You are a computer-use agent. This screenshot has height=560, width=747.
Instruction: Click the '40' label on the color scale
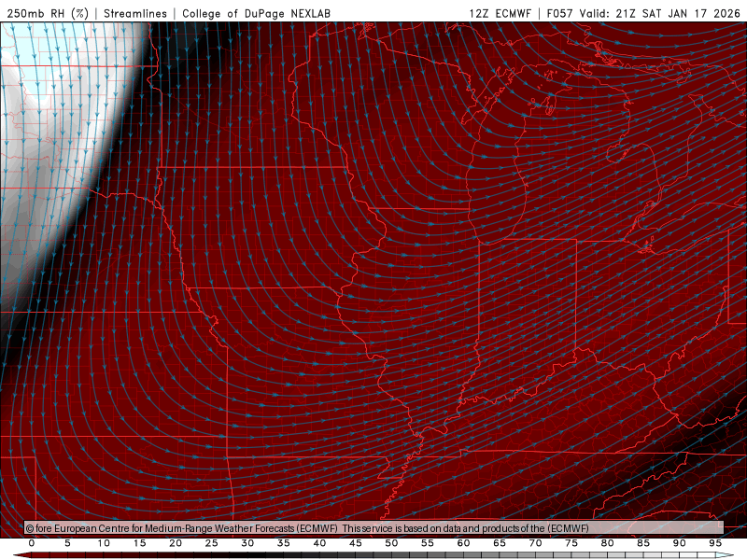[319, 543]
